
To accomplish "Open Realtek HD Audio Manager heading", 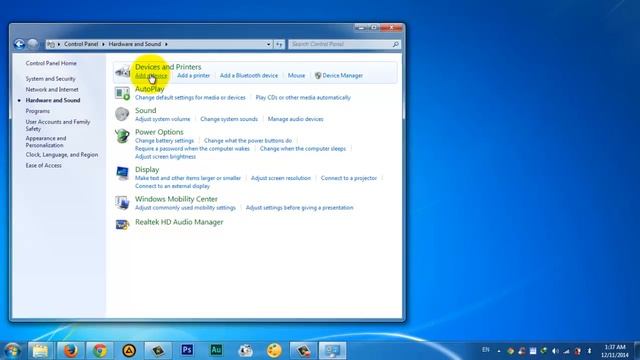I will tap(179, 222).
